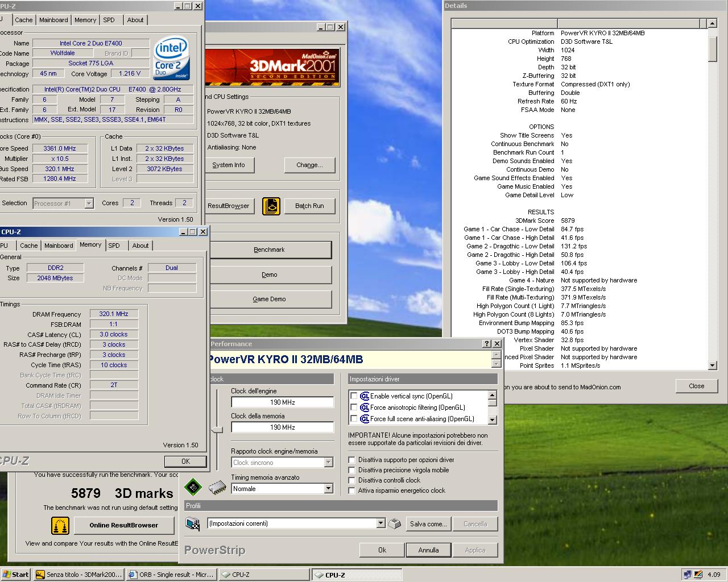Switch to ORB - Single result taskbar item

coord(172,575)
